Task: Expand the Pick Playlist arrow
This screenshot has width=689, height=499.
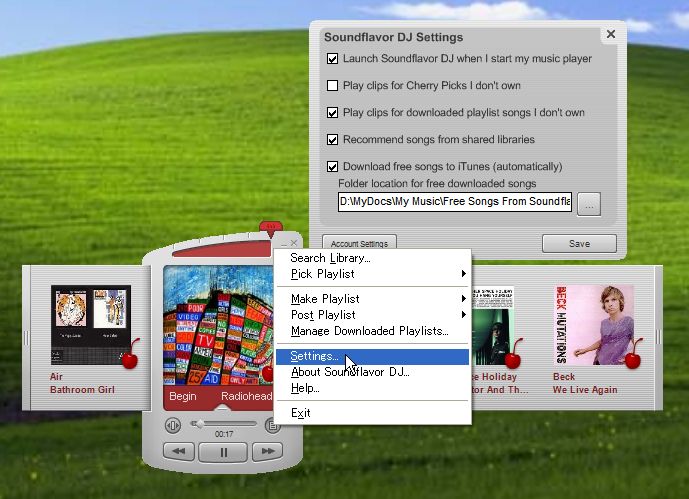Action: click(464, 274)
